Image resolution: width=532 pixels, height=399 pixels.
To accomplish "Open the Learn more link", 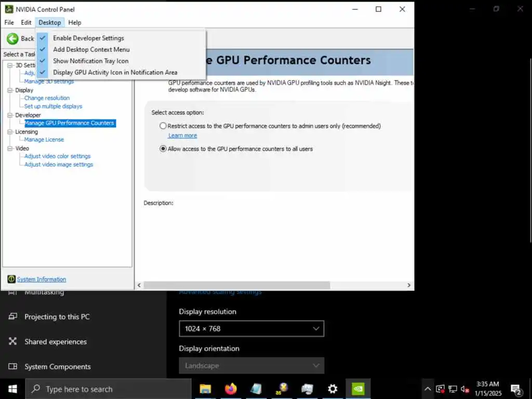I will [182, 136].
